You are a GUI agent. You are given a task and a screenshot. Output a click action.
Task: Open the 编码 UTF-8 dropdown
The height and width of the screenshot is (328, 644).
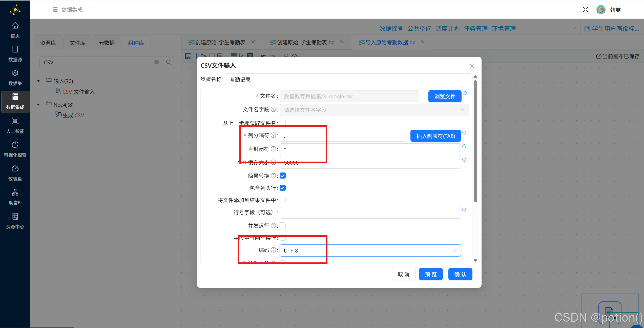(370, 250)
